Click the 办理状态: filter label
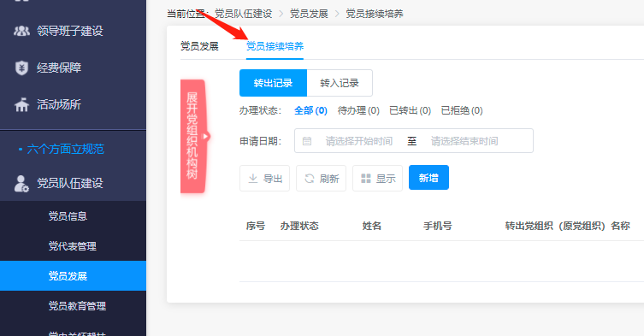Screen dimensions: 644x336 point(260,110)
